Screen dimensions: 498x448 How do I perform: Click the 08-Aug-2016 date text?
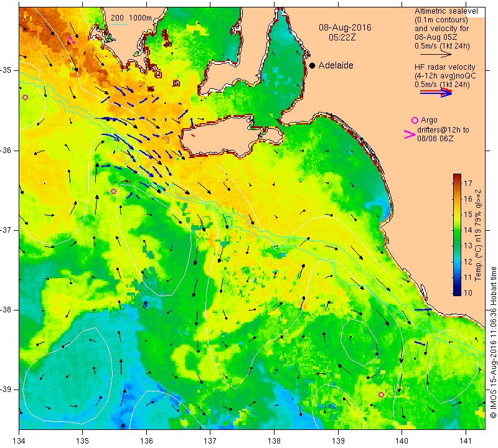345,27
